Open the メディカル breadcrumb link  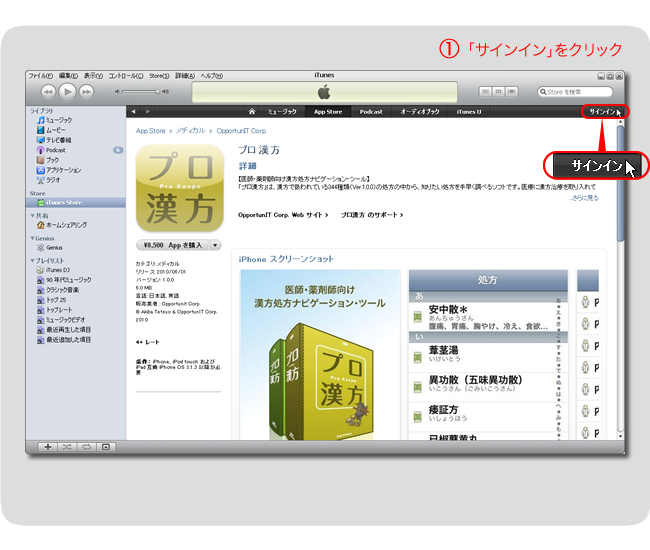191,130
